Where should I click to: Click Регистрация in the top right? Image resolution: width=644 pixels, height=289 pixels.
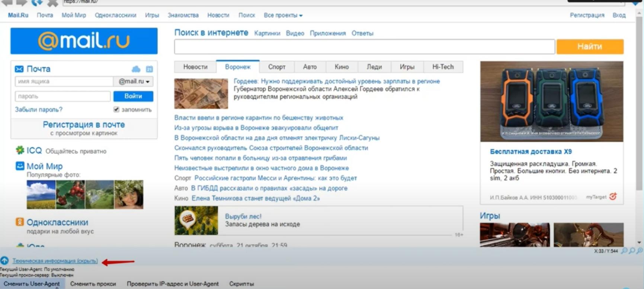coord(587,15)
